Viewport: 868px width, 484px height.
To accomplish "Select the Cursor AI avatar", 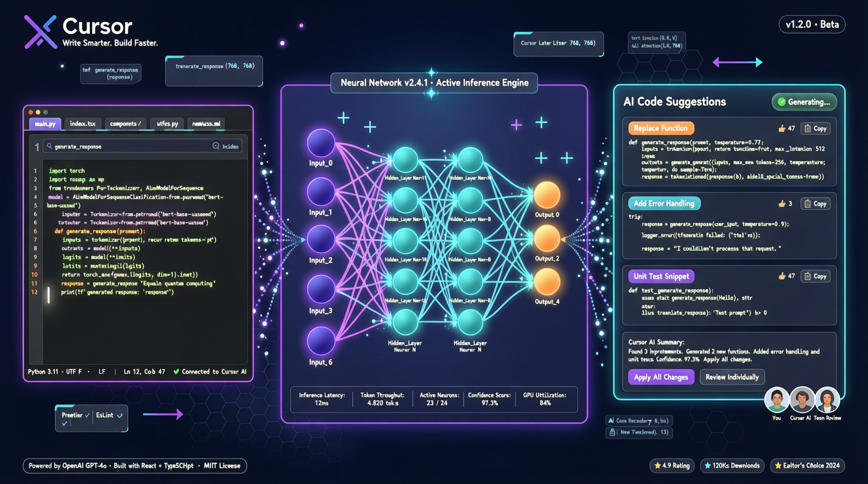I will (802, 401).
